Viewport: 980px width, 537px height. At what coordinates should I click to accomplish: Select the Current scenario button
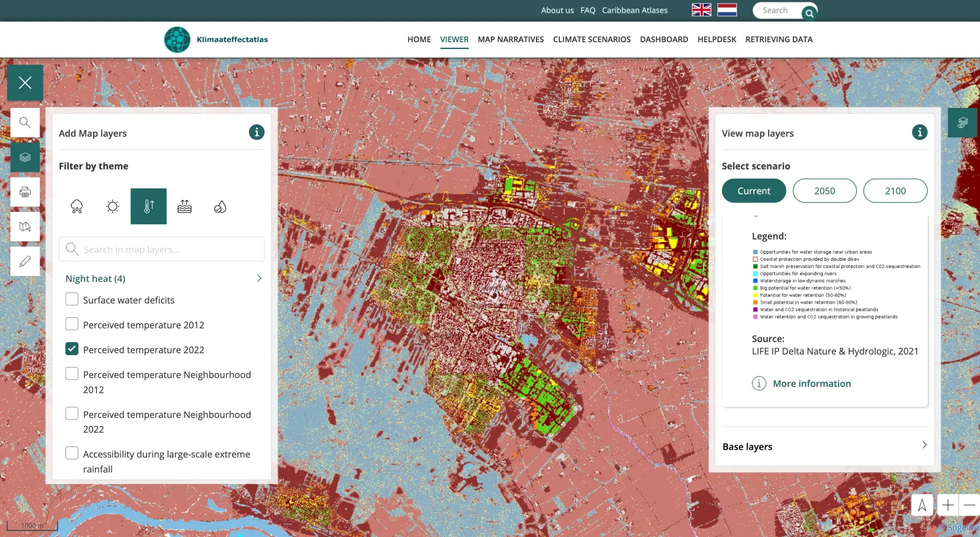pyautogui.click(x=754, y=191)
